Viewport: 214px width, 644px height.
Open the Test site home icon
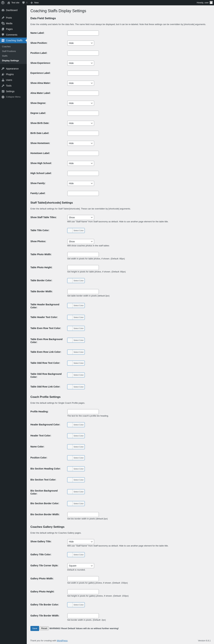pyautogui.click(x=9, y=3)
